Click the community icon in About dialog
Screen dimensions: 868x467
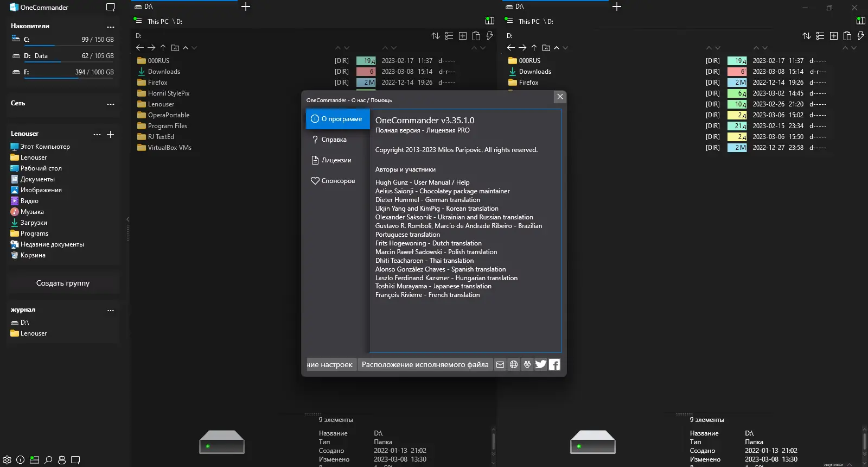pyautogui.click(x=527, y=364)
